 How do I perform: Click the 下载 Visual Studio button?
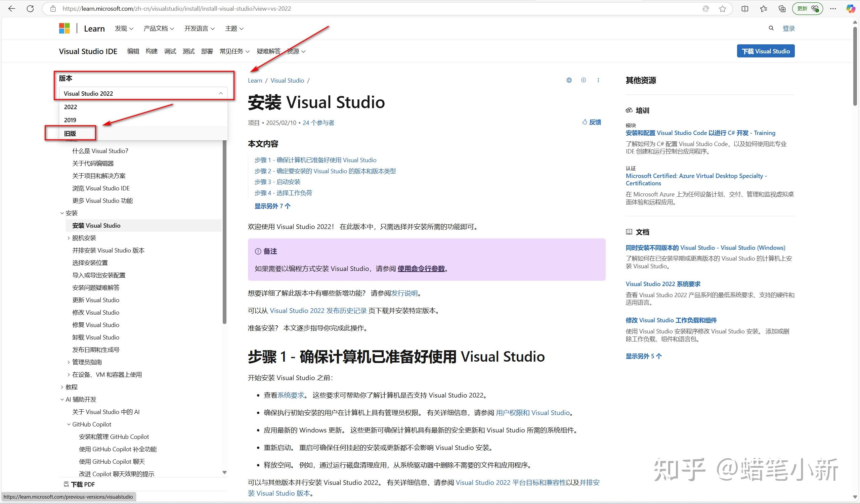[x=766, y=51]
